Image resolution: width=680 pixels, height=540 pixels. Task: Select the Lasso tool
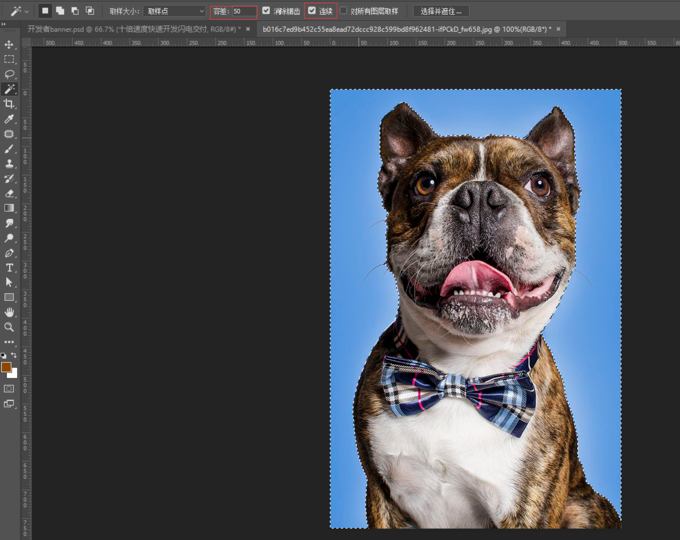pyautogui.click(x=9, y=74)
